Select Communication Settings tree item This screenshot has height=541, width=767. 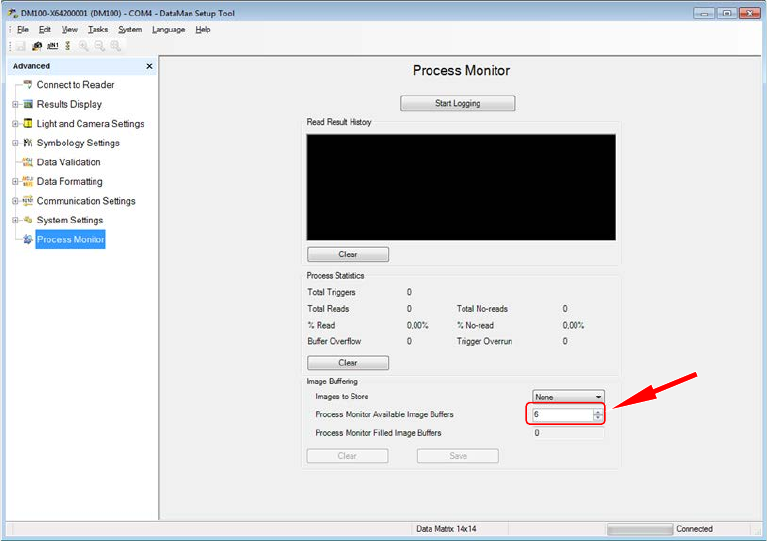point(86,201)
